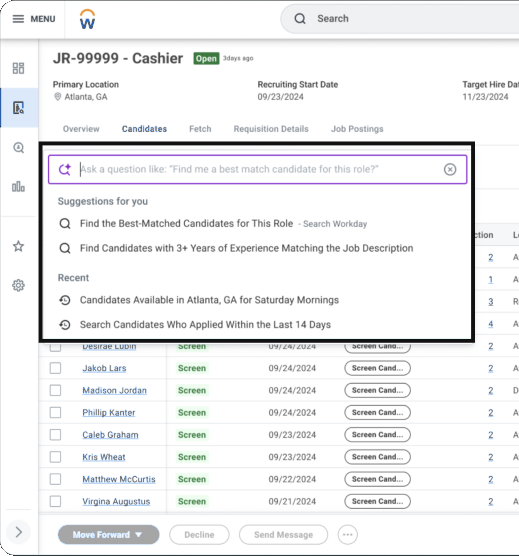Click history icon beside Last 14 Days search
Viewport: 519px width, 556px height.
(x=65, y=325)
